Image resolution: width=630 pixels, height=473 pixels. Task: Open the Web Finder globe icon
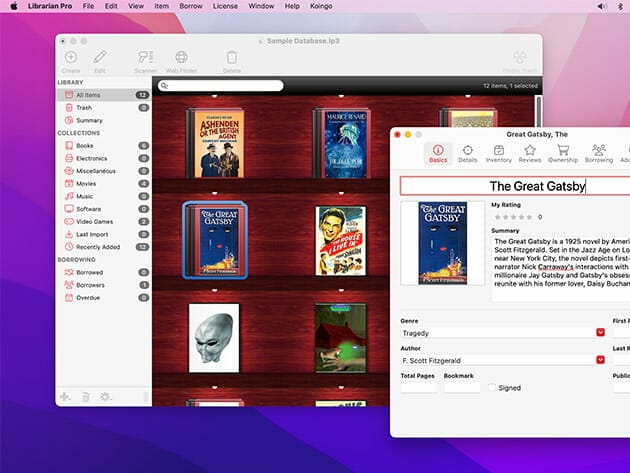(x=181, y=58)
